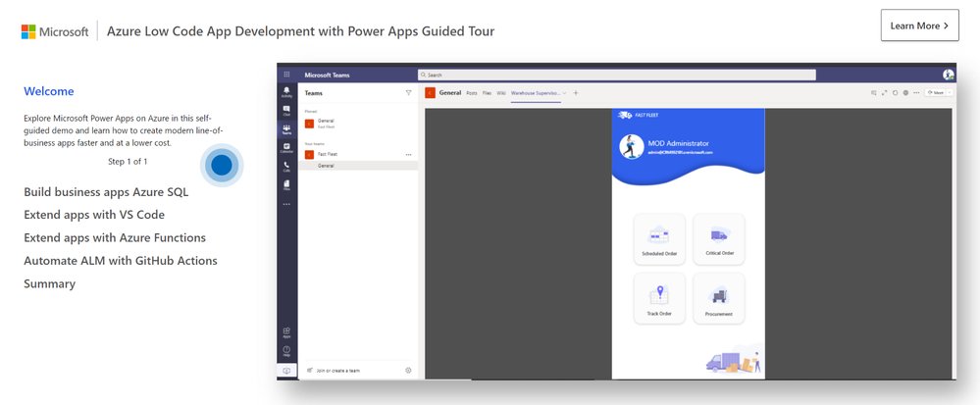The image size is (980, 405).
Task: Open the Track Order tile
Action: 659,298
